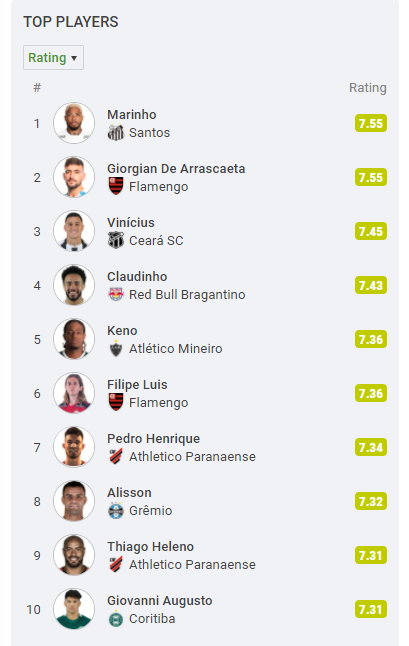Open Claudinho player profile link
Viewport: 409px width, 646px height.
pos(137,276)
